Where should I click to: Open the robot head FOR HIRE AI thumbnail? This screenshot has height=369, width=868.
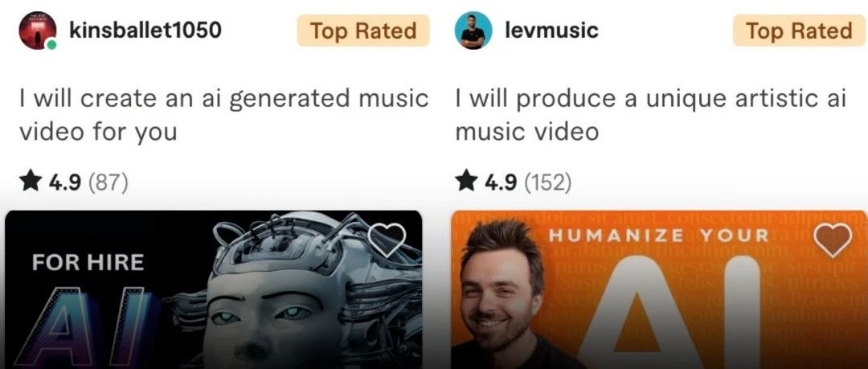[x=214, y=289]
